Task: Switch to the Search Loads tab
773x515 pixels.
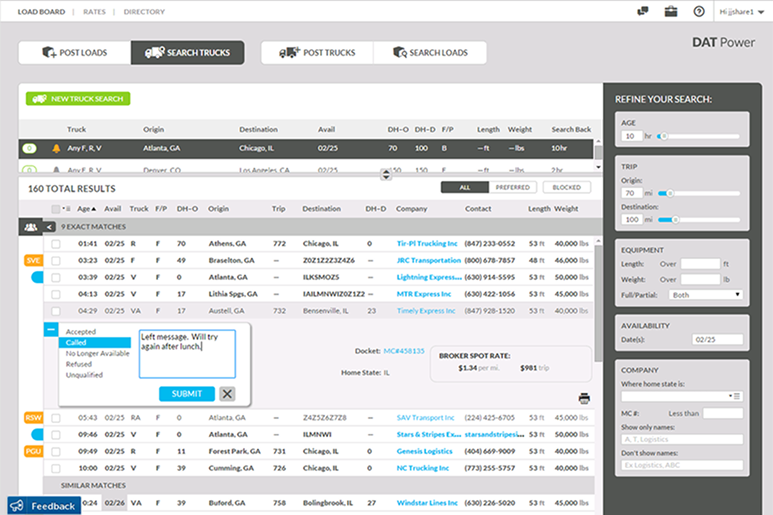Action: (x=430, y=53)
